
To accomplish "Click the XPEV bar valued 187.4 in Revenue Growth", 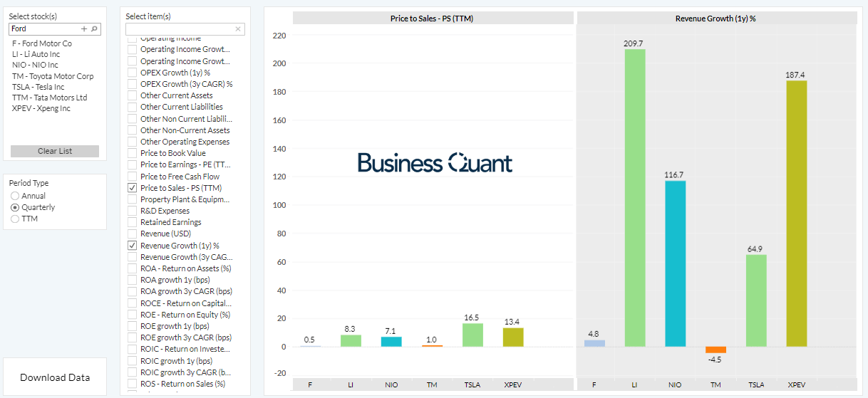I will 797,214.
